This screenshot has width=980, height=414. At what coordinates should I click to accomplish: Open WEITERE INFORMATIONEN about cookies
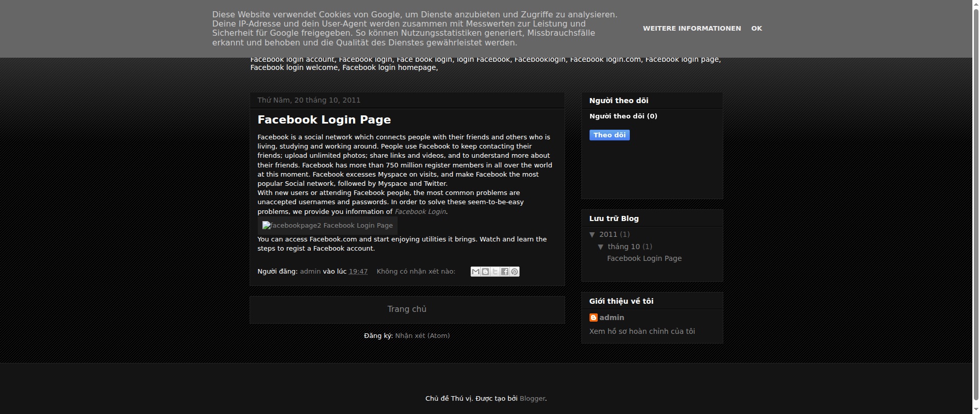[x=692, y=29]
